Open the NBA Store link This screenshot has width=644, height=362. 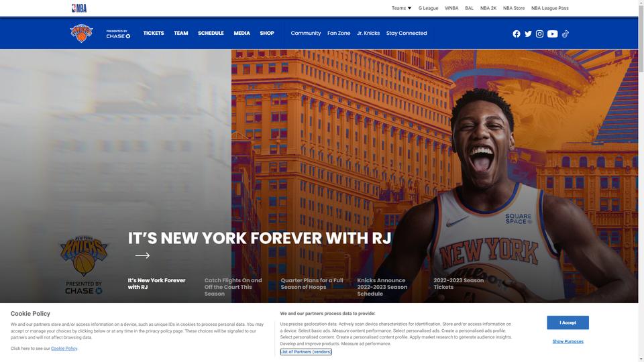pyautogui.click(x=514, y=8)
